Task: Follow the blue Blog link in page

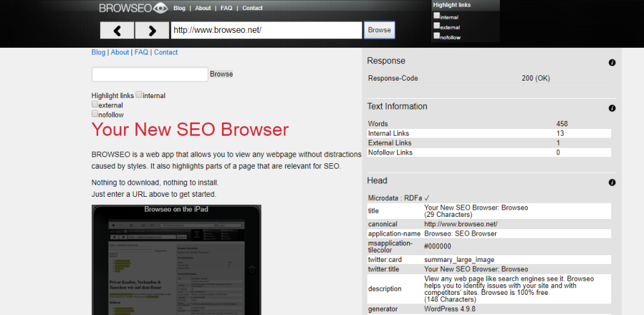Action: (x=98, y=52)
